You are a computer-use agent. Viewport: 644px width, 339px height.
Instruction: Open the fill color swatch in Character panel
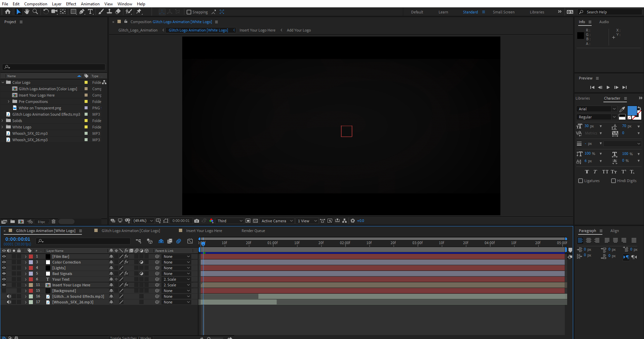click(x=632, y=111)
